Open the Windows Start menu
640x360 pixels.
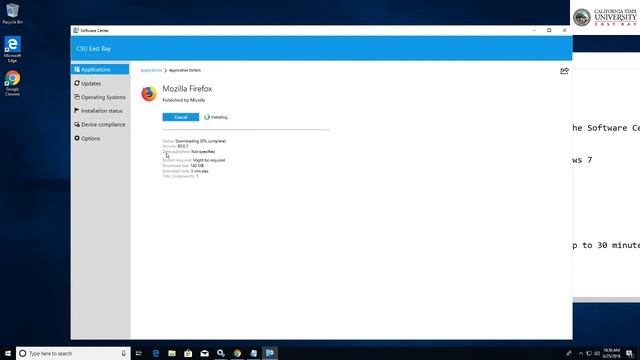pos(8,353)
